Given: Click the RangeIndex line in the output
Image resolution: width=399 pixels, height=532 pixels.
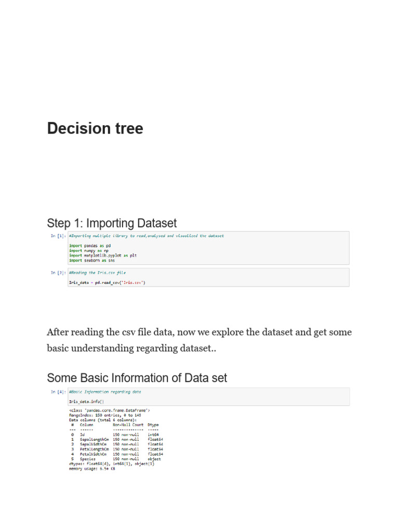Looking at the screenshot, I should [x=105, y=415].
